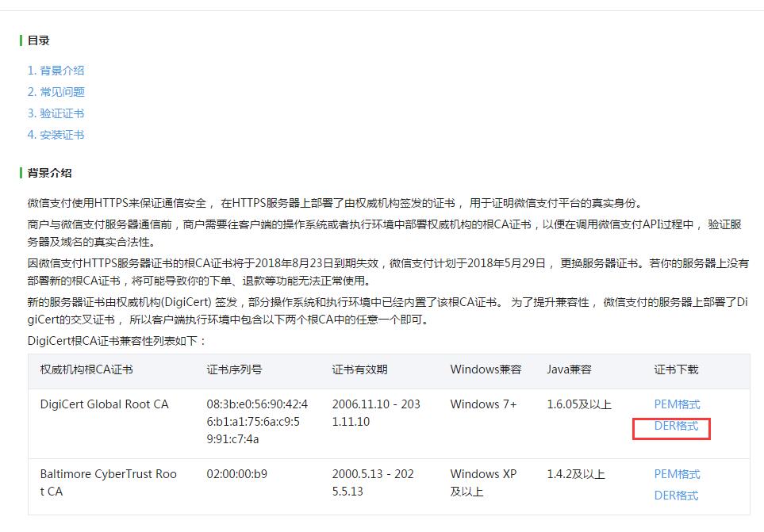Select the Baltimore CyberTrust Root CA cell
Viewport: 764px width, 532px height.
click(108, 483)
